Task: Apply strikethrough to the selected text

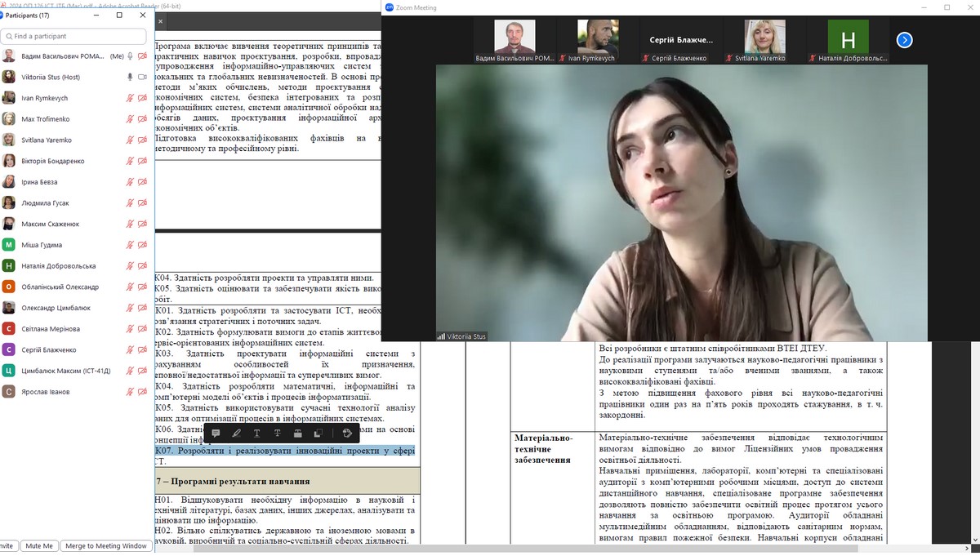Action: coord(278,434)
